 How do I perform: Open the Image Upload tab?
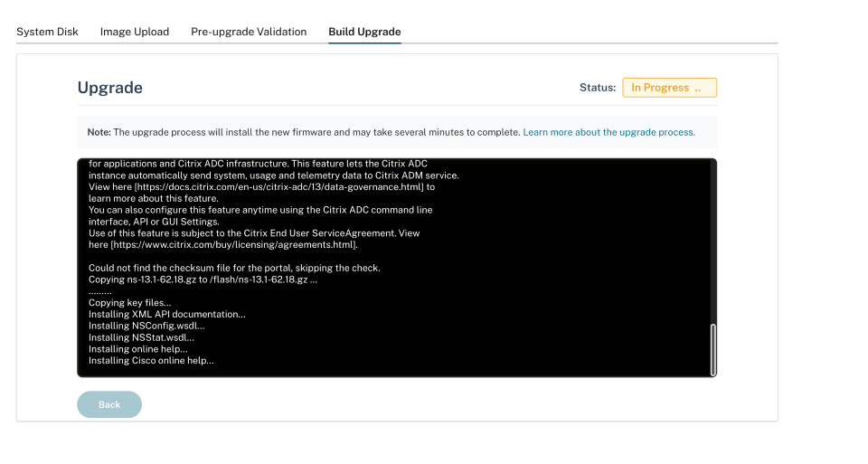(134, 32)
